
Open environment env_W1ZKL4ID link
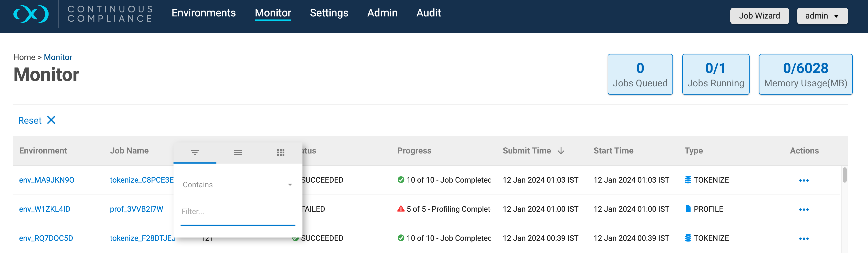(45, 209)
